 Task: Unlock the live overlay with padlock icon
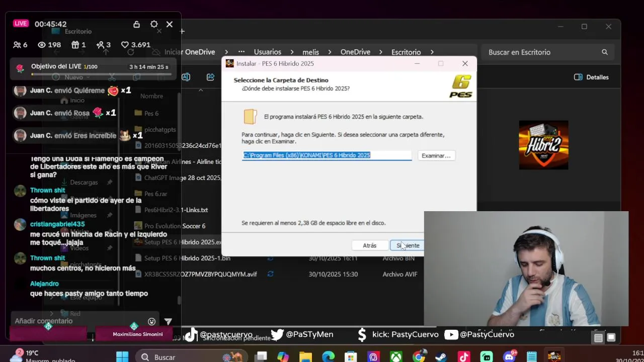(x=136, y=24)
